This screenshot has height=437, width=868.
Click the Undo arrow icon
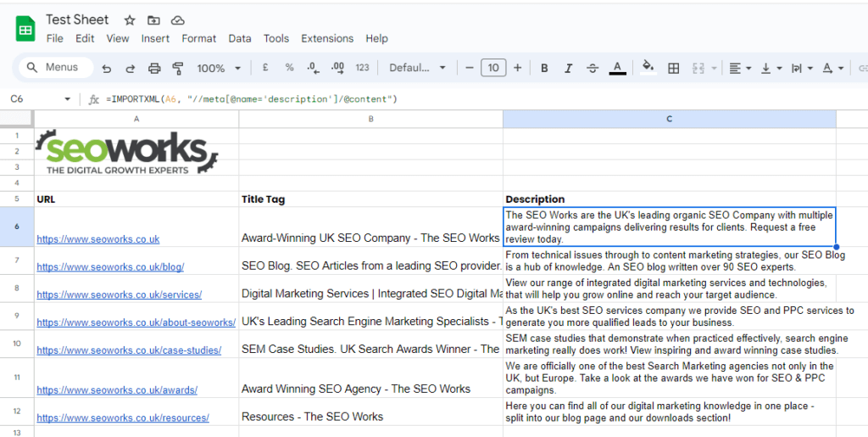[x=107, y=69]
